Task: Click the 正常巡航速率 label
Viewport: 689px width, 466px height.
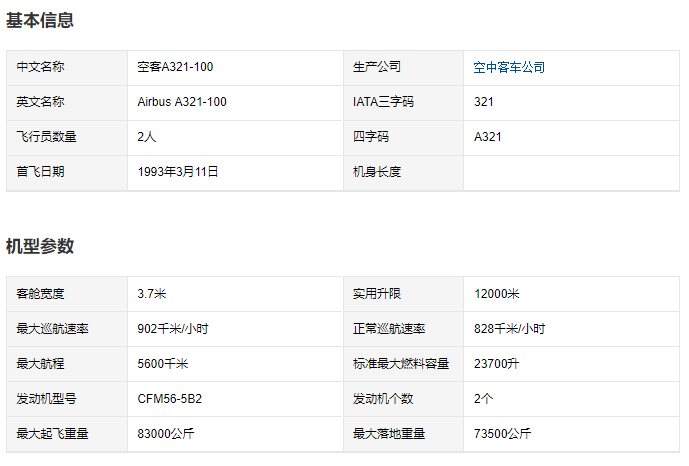Action: [389, 329]
